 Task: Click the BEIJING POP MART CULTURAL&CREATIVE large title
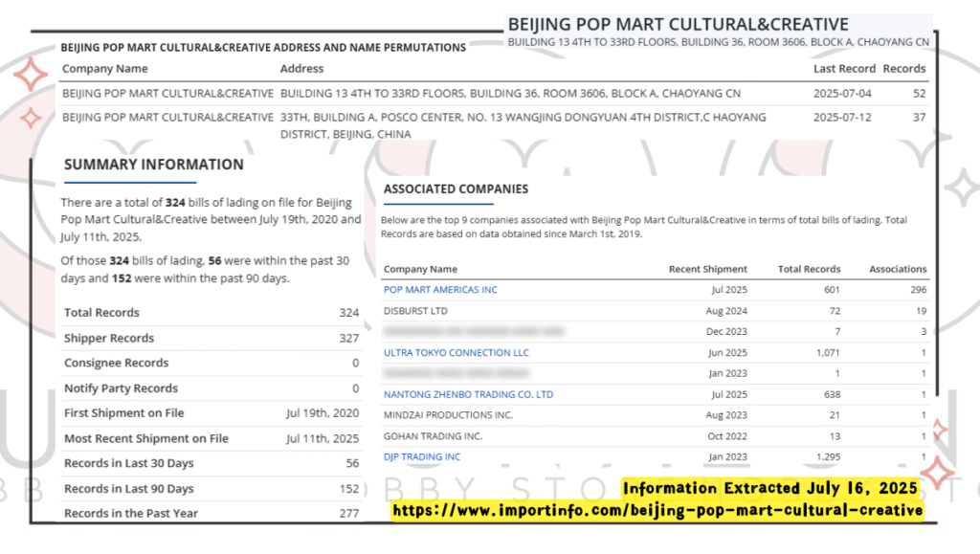point(678,25)
